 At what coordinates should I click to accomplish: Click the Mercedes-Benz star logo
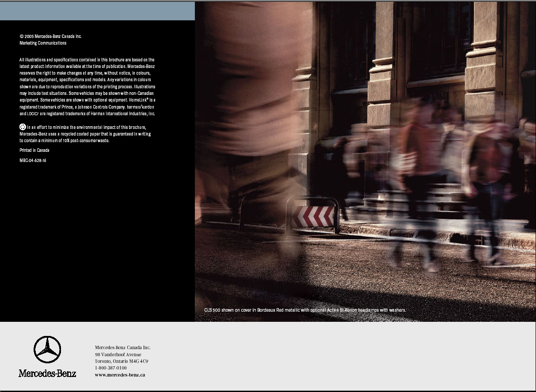pyautogui.click(x=47, y=350)
